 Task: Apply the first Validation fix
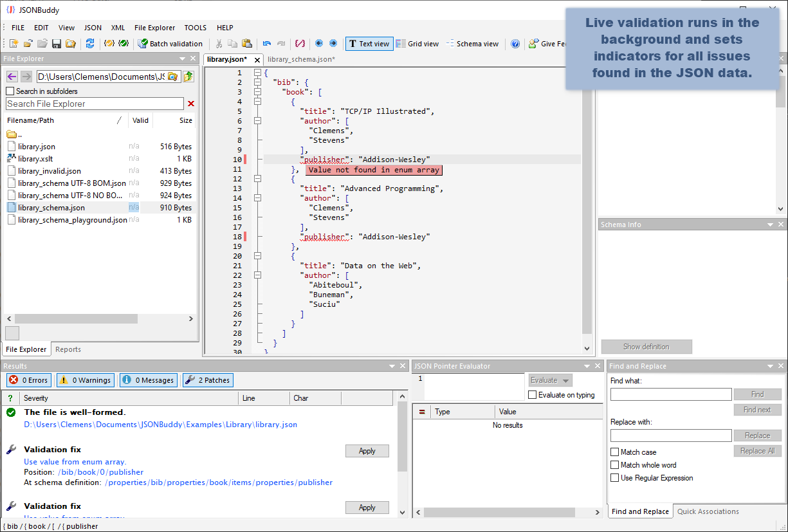tap(367, 450)
